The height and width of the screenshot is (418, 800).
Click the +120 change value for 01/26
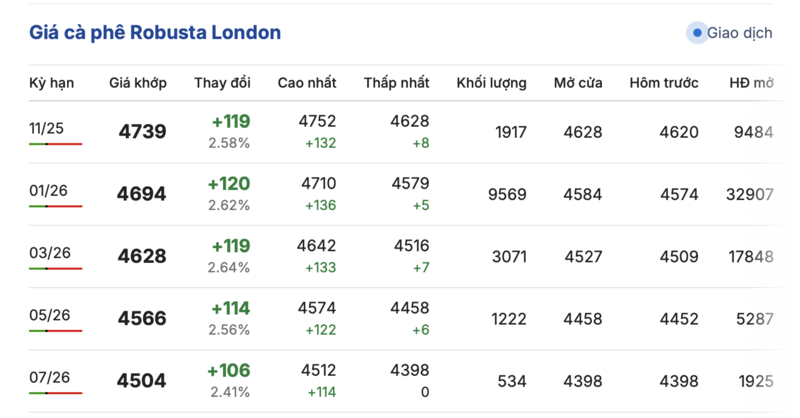(229, 184)
